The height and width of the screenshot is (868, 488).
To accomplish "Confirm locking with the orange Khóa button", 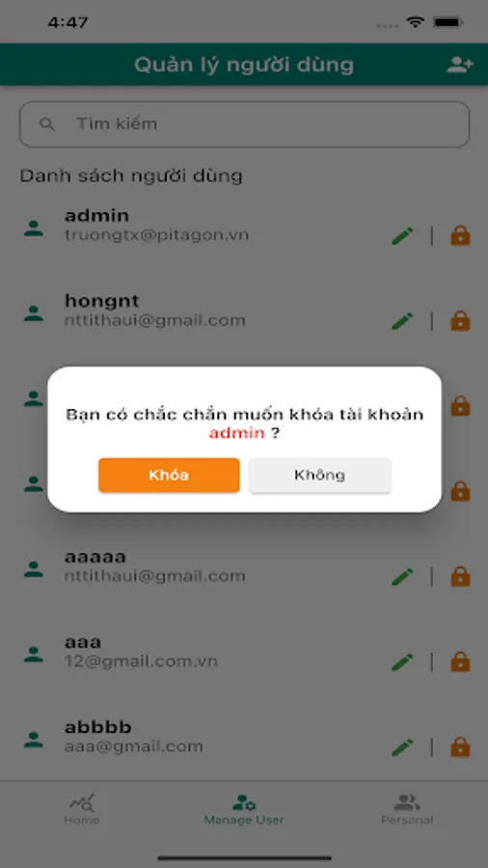I will pos(169,475).
